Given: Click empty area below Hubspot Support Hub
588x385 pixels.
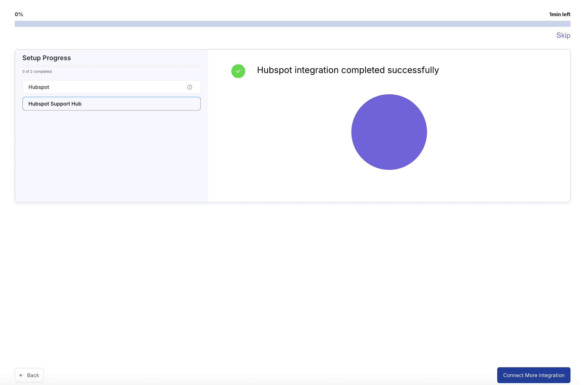Looking at the screenshot, I should tap(111, 156).
